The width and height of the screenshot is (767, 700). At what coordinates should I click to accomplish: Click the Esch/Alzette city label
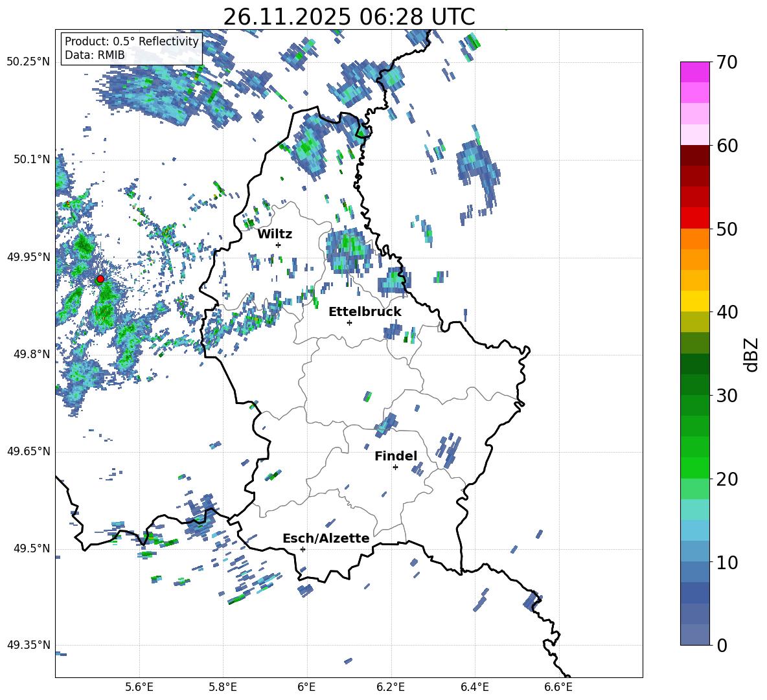coord(326,538)
